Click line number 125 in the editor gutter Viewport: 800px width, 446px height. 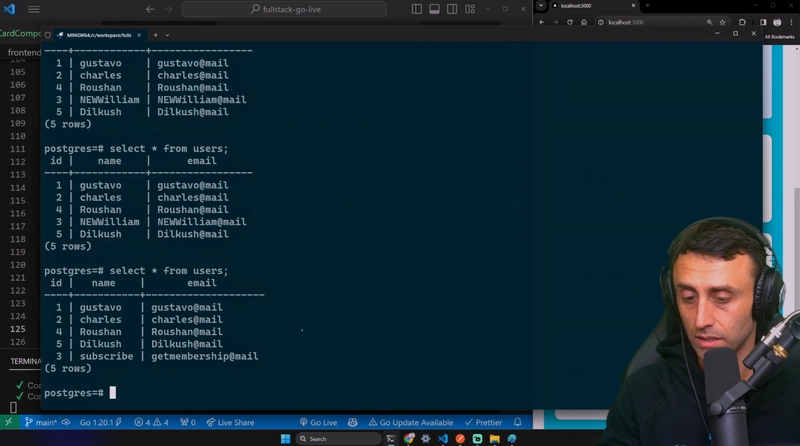point(17,329)
